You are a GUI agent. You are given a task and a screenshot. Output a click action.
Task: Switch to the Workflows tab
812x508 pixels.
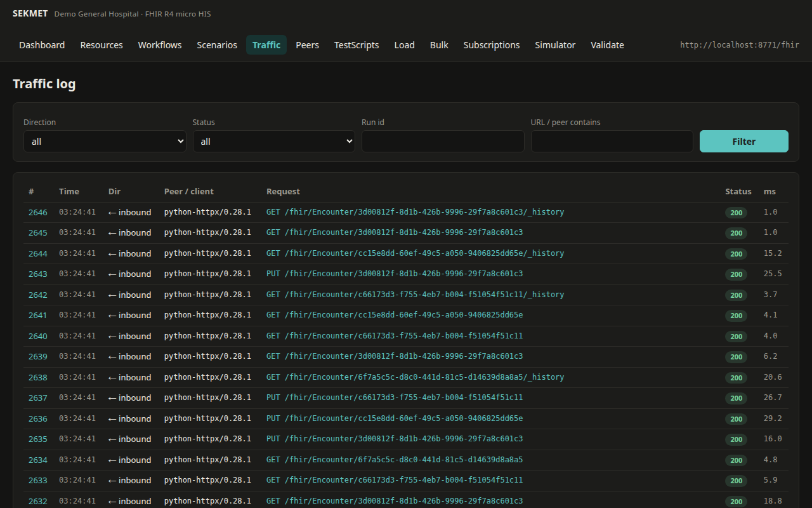point(160,45)
